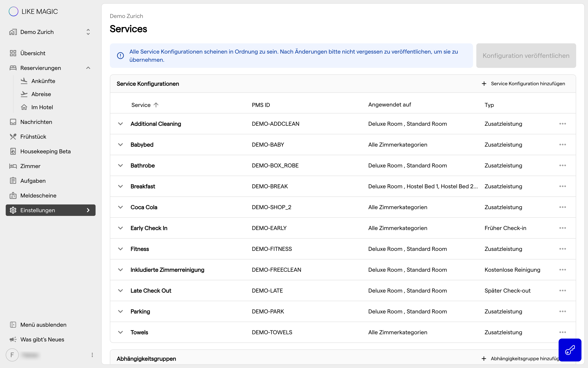Viewport: 588px width, 368px height.
Task: Click Konfiguration veröffentlichen button
Action: 526,55
